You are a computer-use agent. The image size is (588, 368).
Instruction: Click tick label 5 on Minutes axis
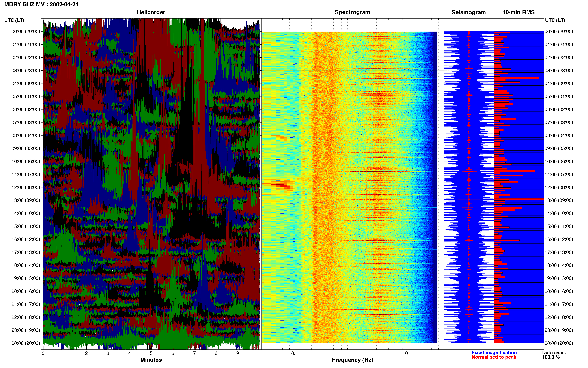(x=151, y=353)
